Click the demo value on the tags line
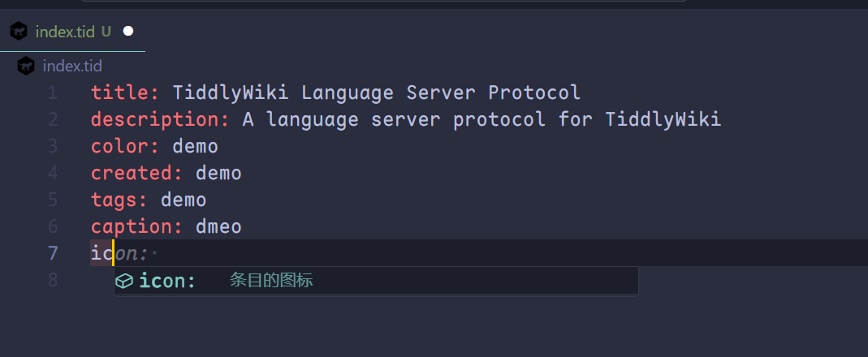This screenshot has height=357, width=868. click(x=184, y=200)
